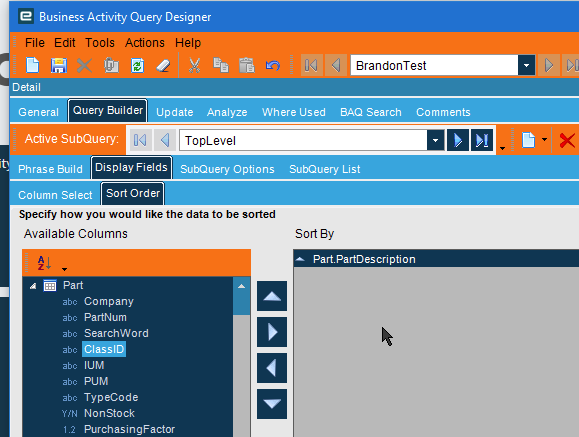The width and height of the screenshot is (579, 437).
Task: Open the SubQuery List tab
Action: 325,169
